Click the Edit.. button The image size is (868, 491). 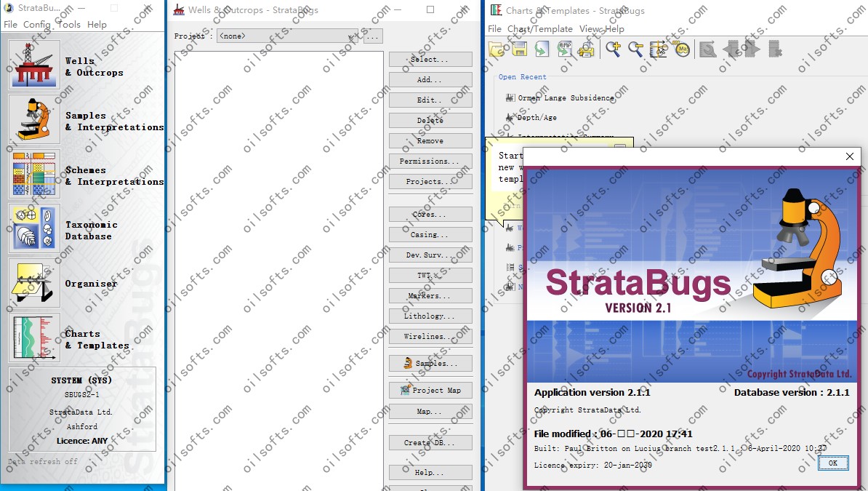click(430, 100)
